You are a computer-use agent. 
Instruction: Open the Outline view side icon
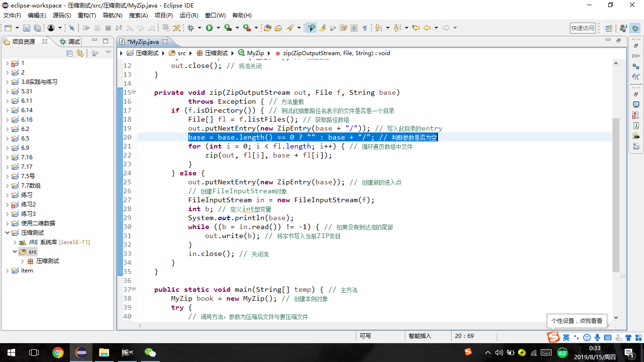(636, 146)
